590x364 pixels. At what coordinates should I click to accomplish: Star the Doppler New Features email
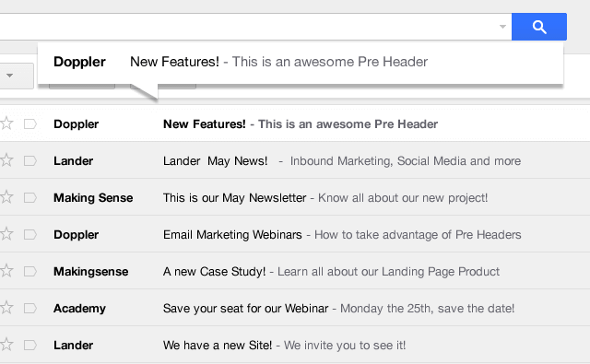click(x=6, y=123)
